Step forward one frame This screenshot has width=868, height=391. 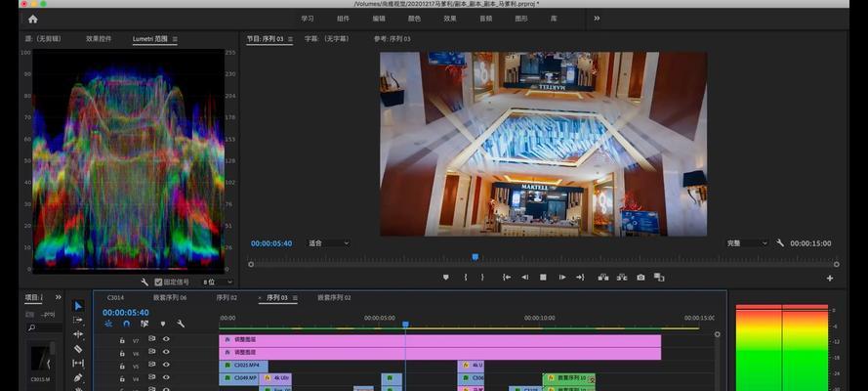tap(561, 278)
